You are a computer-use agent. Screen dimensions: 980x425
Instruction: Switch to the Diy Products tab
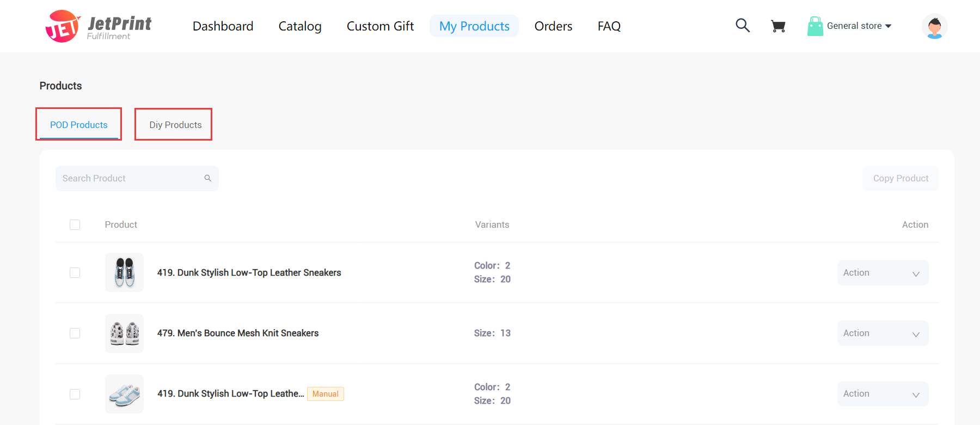(x=175, y=125)
